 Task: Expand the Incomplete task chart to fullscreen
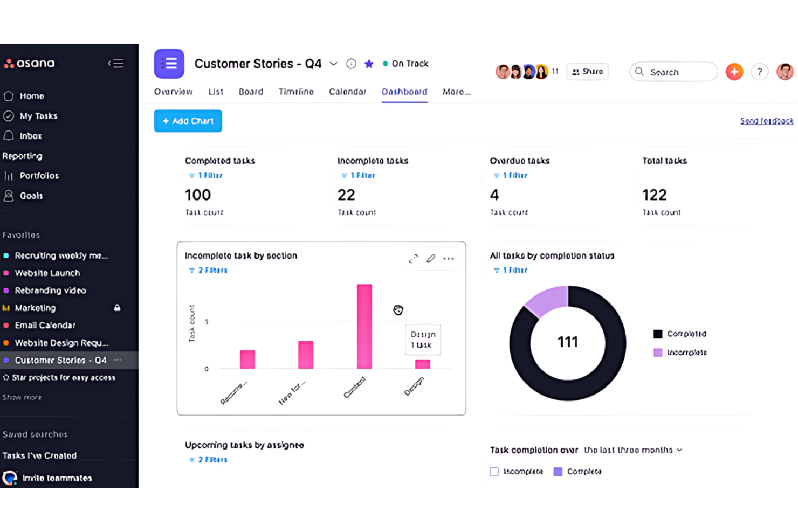tap(413, 259)
